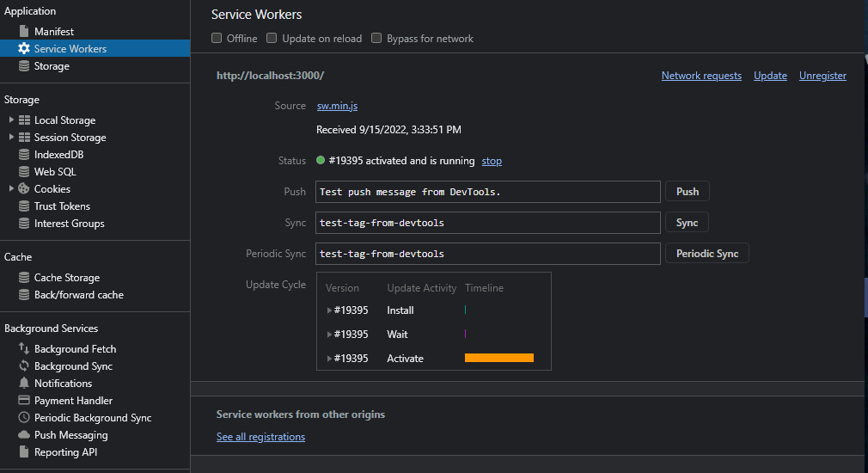
Task: Click the Push message text field
Action: click(x=488, y=192)
